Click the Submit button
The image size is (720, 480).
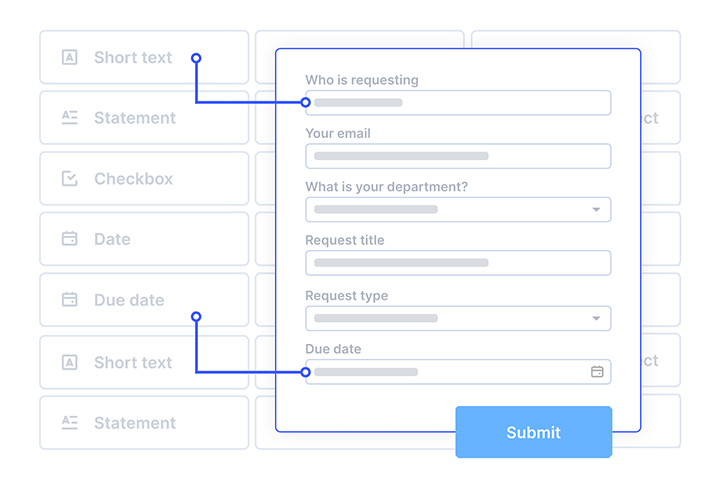tap(533, 432)
